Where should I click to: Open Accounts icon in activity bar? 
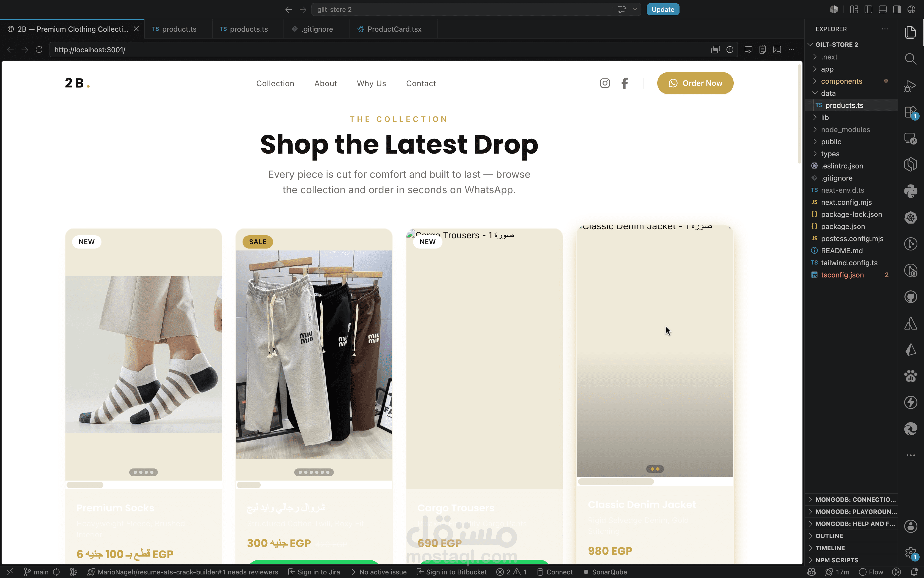point(911,526)
